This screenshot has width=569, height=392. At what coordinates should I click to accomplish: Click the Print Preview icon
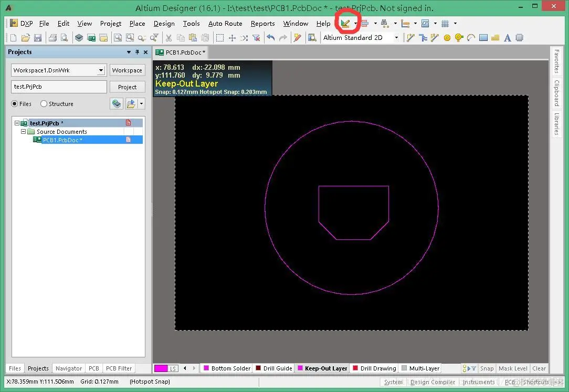(64, 38)
